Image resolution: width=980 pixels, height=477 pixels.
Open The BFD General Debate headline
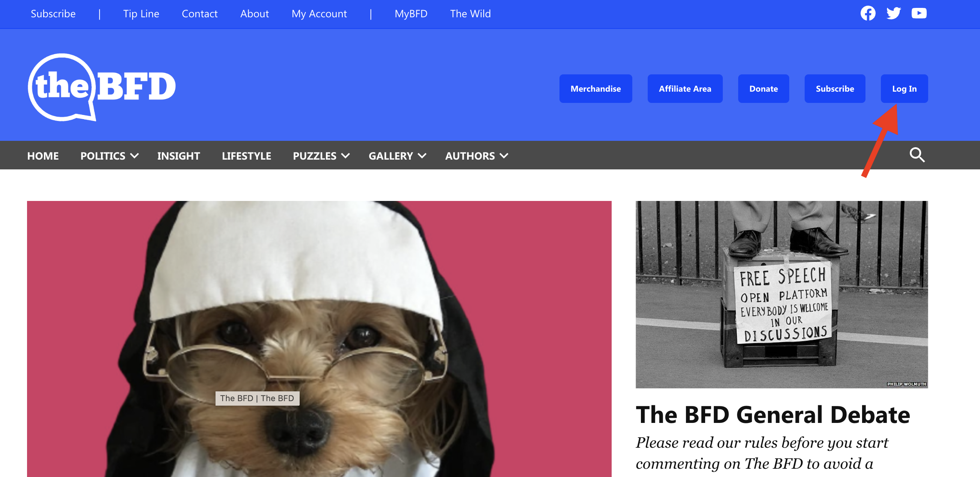[773, 414]
